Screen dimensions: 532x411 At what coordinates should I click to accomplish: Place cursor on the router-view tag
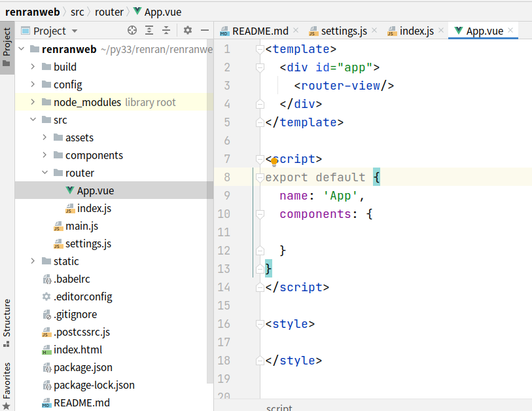344,86
